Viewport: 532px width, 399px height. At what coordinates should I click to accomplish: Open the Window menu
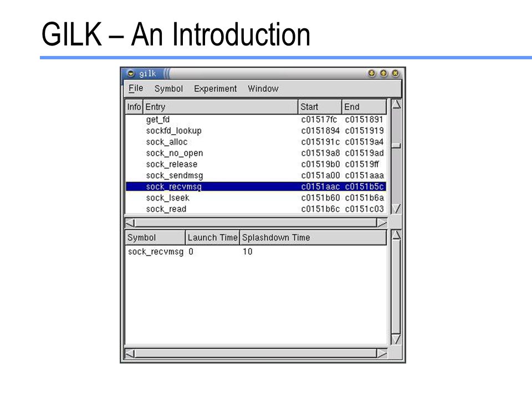[x=263, y=89]
